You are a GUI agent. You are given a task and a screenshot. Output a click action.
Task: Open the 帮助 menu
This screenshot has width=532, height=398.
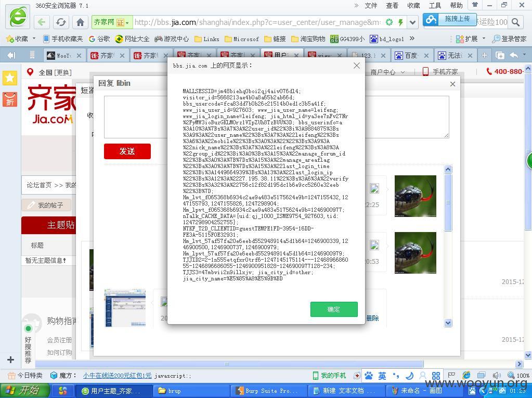tap(456, 5)
